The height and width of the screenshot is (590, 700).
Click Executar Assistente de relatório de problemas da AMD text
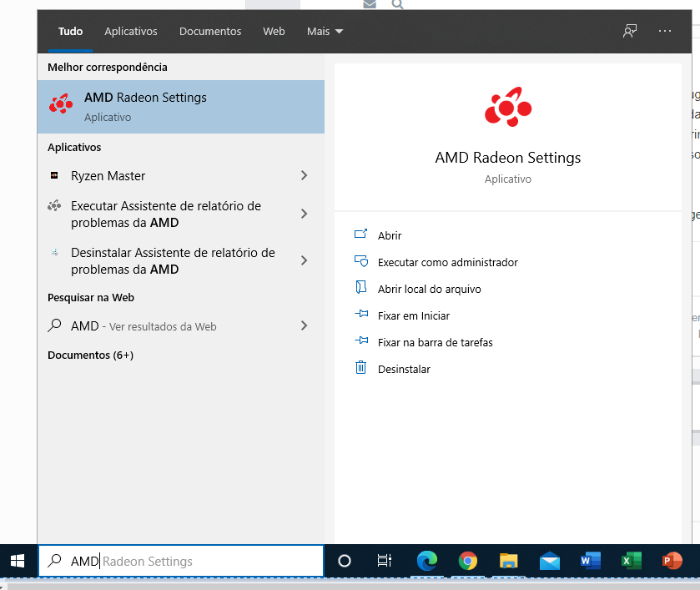(166, 214)
